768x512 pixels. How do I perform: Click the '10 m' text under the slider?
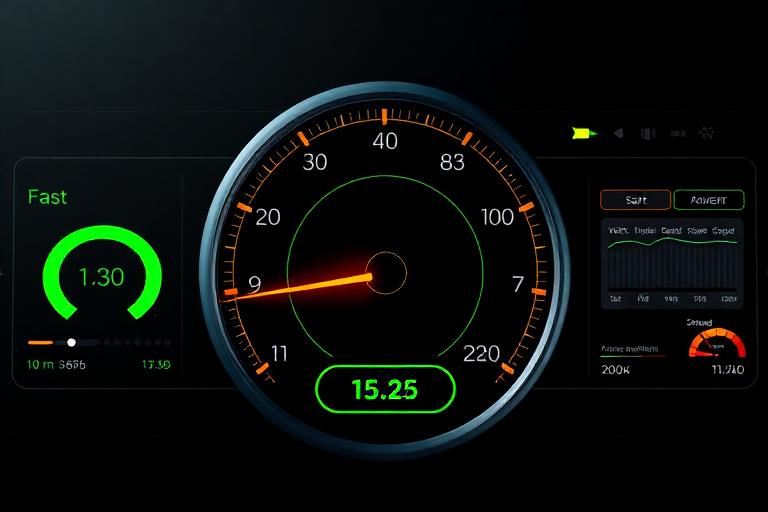40,365
